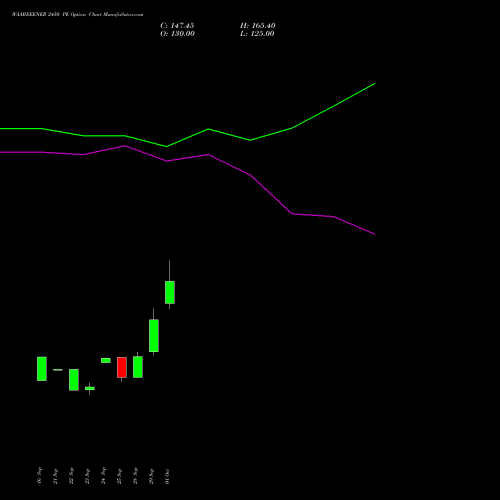Click the '25 Sep' date axis label
This screenshot has height=500, width=500.
click(x=119, y=476)
